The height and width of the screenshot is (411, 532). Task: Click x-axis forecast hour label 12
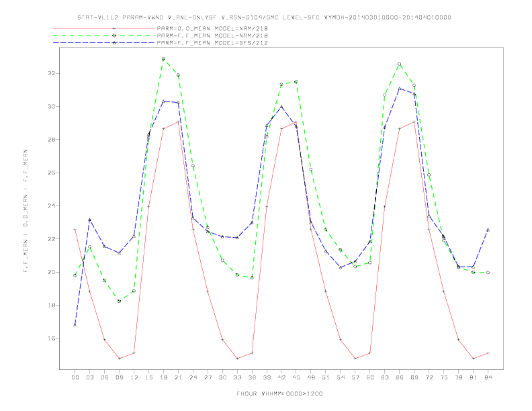pos(134,377)
